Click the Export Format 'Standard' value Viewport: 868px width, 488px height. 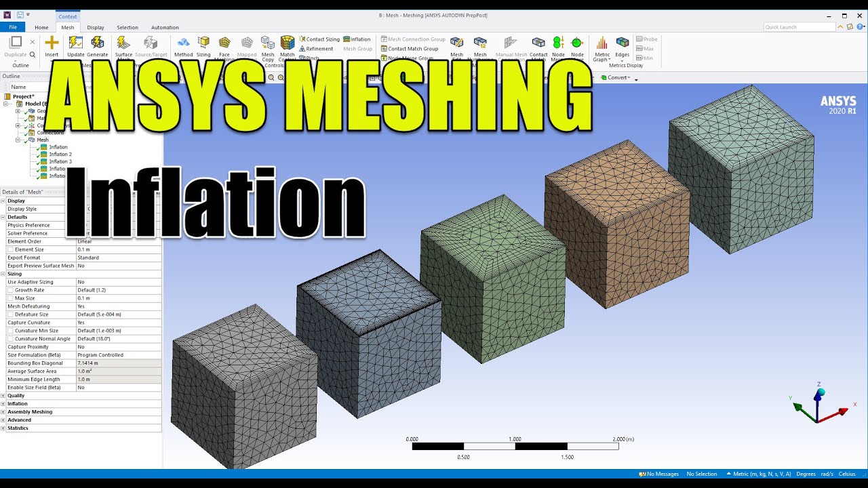tap(119, 258)
